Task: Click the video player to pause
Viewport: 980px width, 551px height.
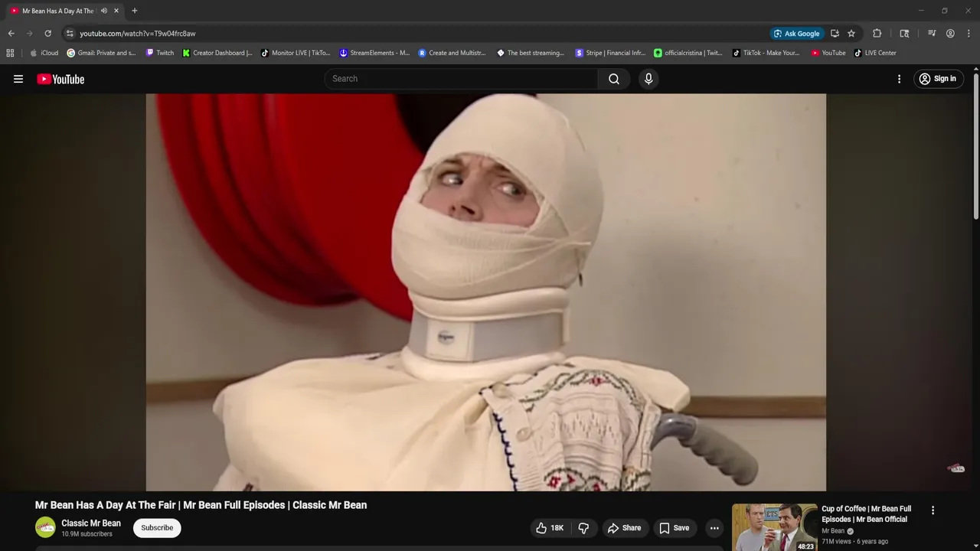Action: 485,292
